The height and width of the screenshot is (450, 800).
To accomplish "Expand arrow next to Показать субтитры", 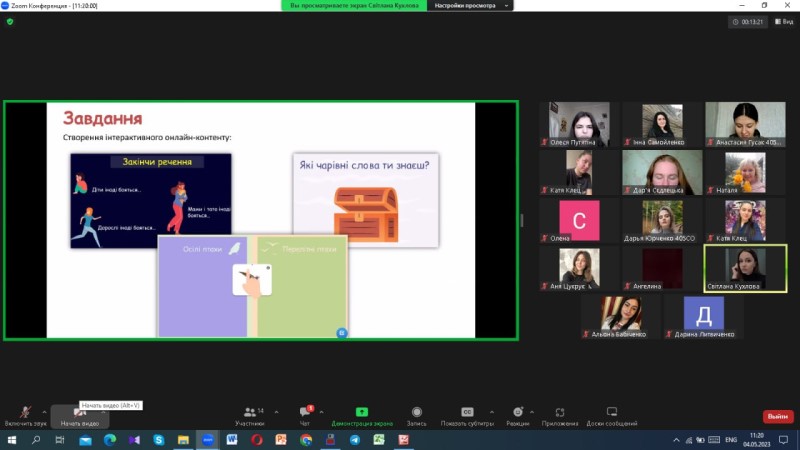I will [492, 412].
